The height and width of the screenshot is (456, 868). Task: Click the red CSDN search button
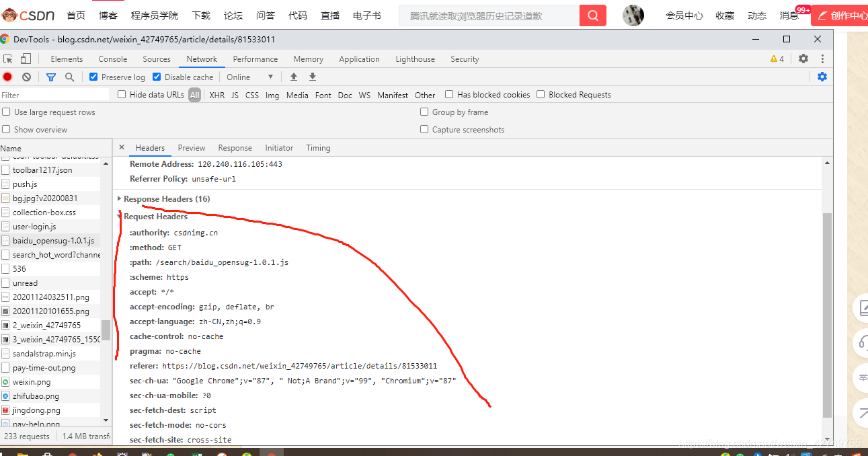[x=592, y=15]
